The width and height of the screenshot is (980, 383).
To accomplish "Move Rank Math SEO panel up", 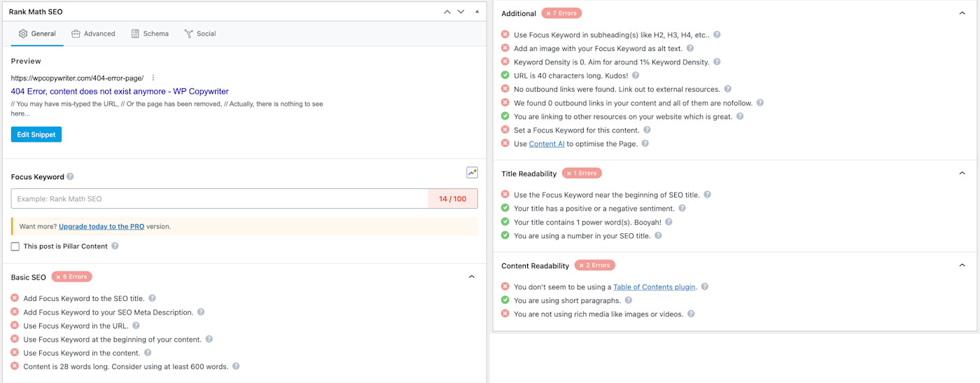I will 447,12.
